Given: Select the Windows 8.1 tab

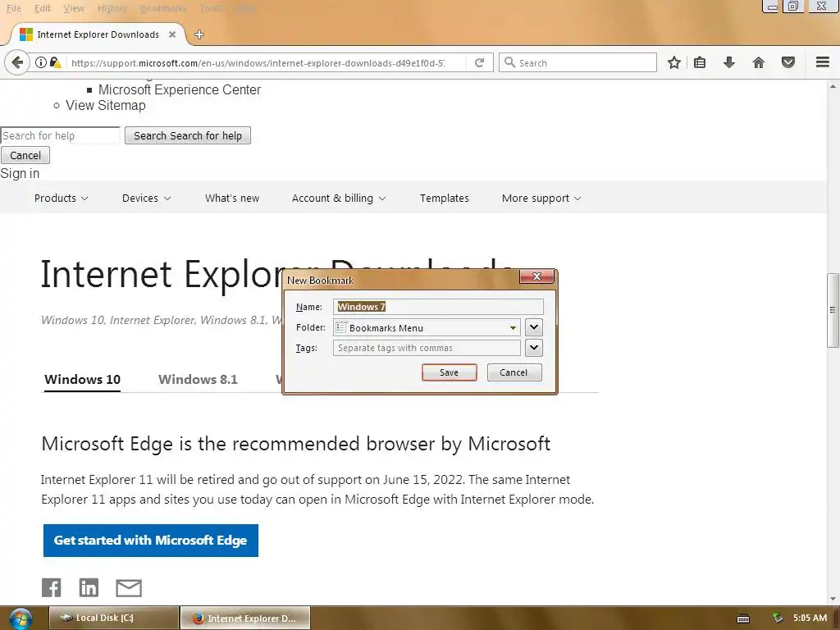Looking at the screenshot, I should click(x=198, y=379).
